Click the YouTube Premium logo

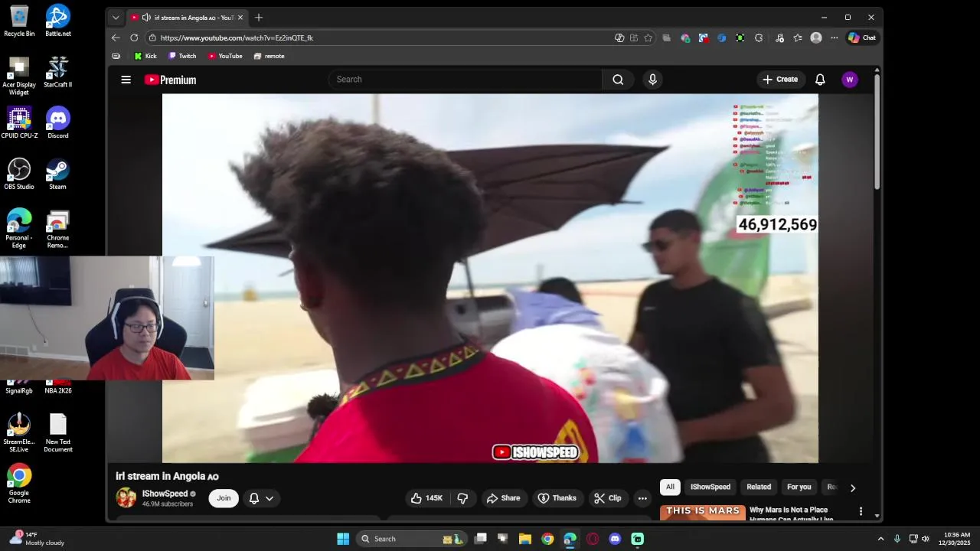(170, 80)
